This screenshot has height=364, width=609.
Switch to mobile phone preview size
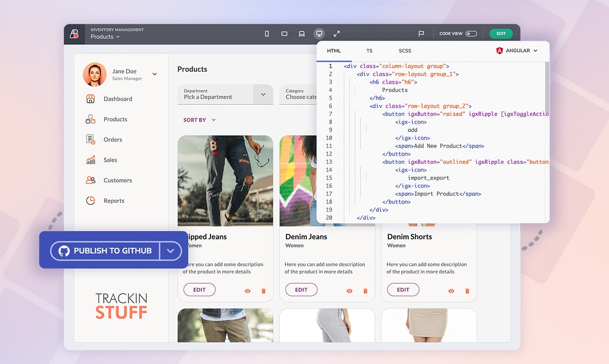pos(267,34)
